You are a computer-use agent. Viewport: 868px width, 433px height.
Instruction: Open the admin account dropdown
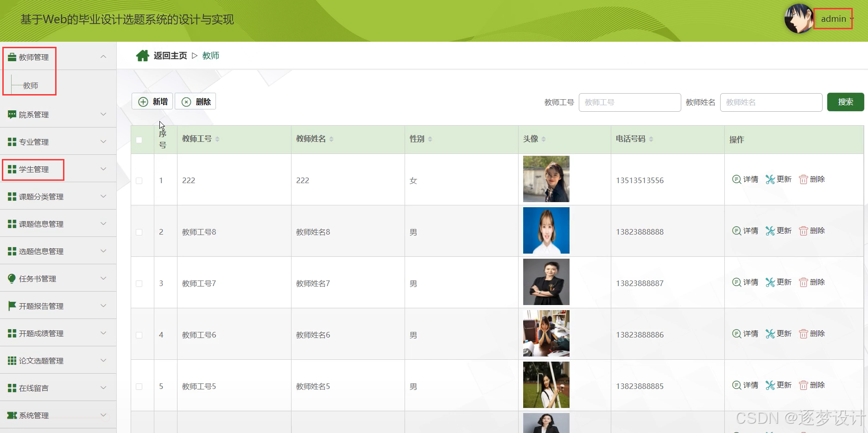(x=837, y=19)
